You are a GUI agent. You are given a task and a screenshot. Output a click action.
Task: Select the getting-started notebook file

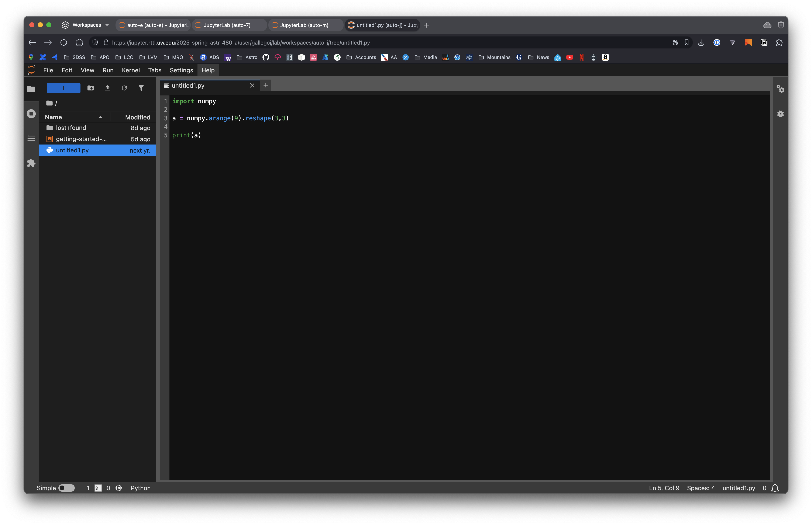coord(81,139)
